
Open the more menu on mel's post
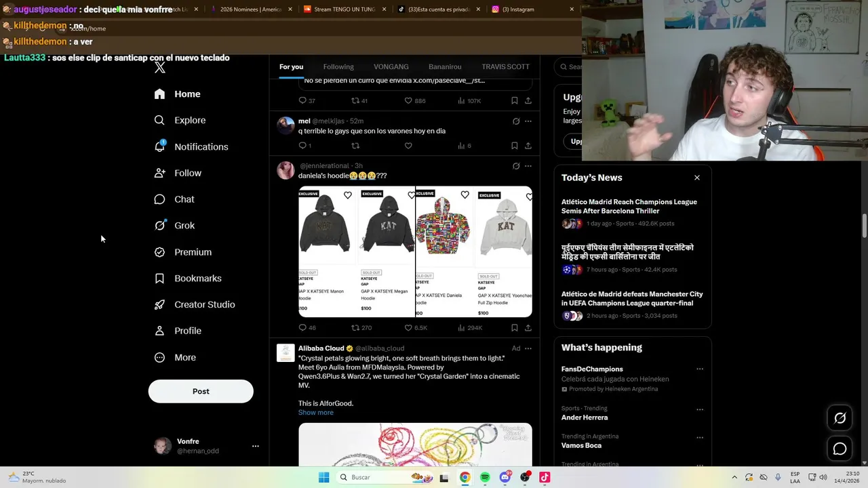(x=528, y=121)
